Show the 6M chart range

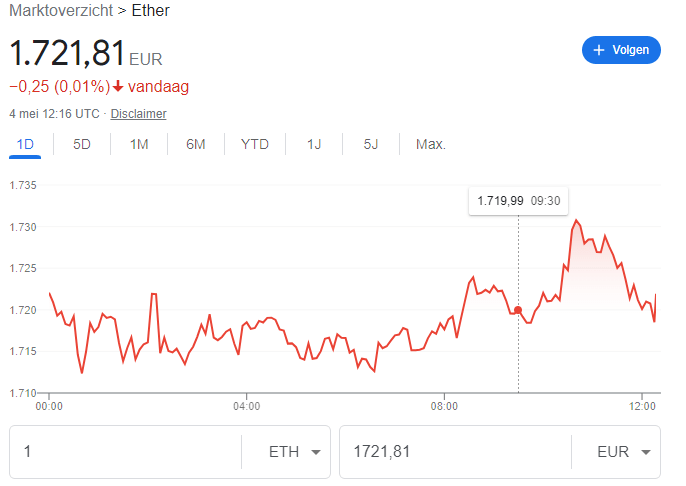196,144
